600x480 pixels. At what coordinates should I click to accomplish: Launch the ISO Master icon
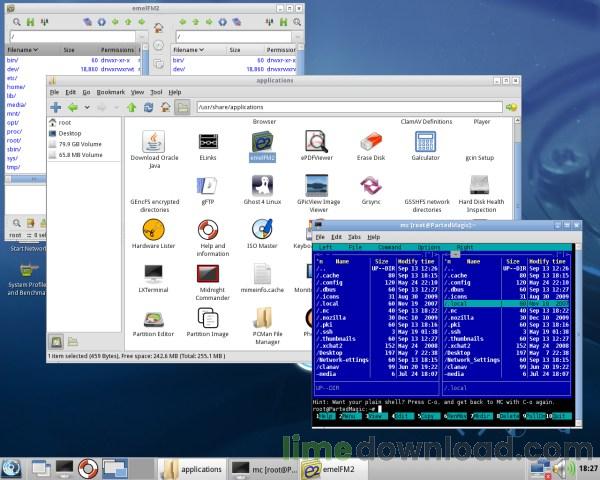[x=262, y=230]
